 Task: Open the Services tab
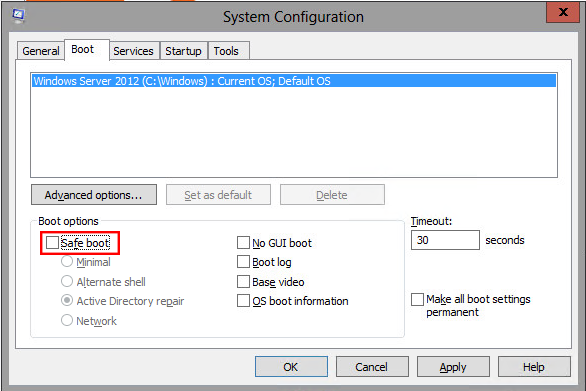point(133,51)
